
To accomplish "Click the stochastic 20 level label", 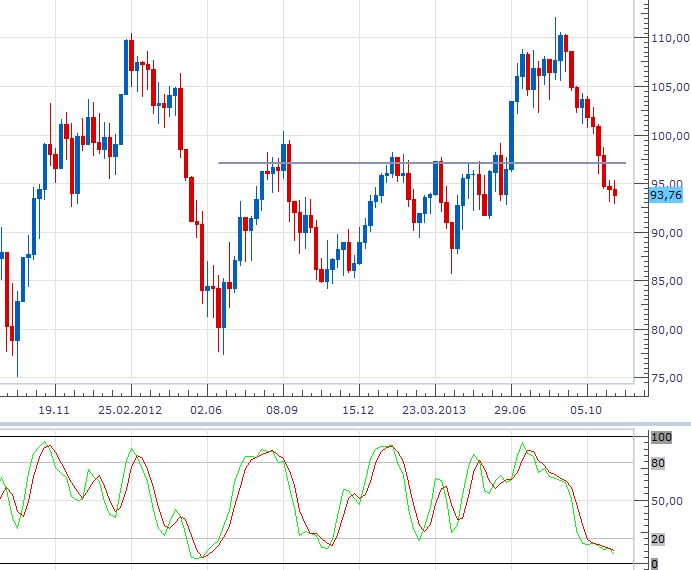I will pyautogui.click(x=658, y=539).
